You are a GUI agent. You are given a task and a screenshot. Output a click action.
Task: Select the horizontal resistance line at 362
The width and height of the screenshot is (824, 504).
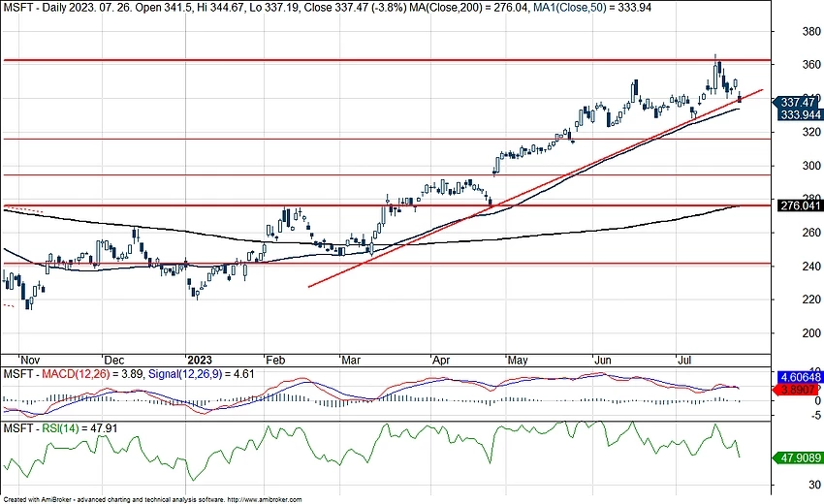386,60
